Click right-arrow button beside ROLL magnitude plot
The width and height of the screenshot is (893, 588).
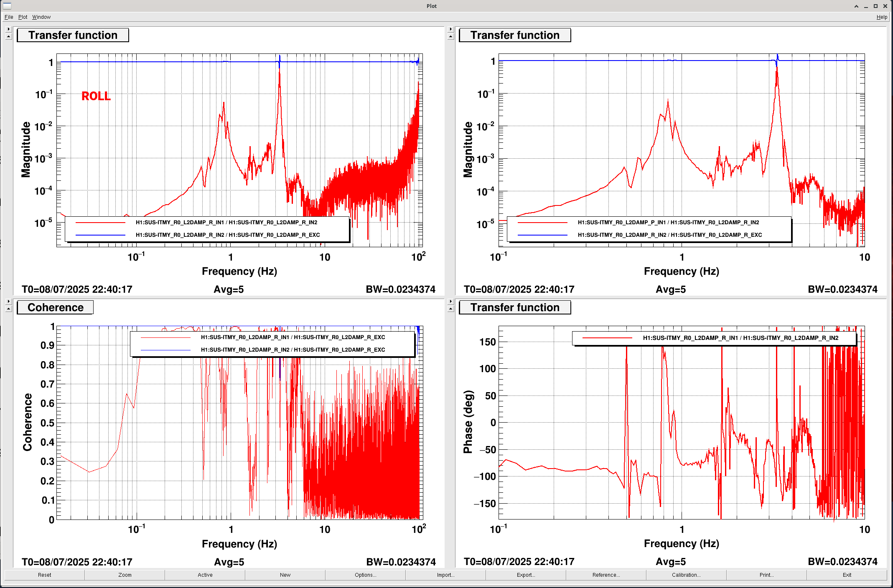[x=8, y=29]
